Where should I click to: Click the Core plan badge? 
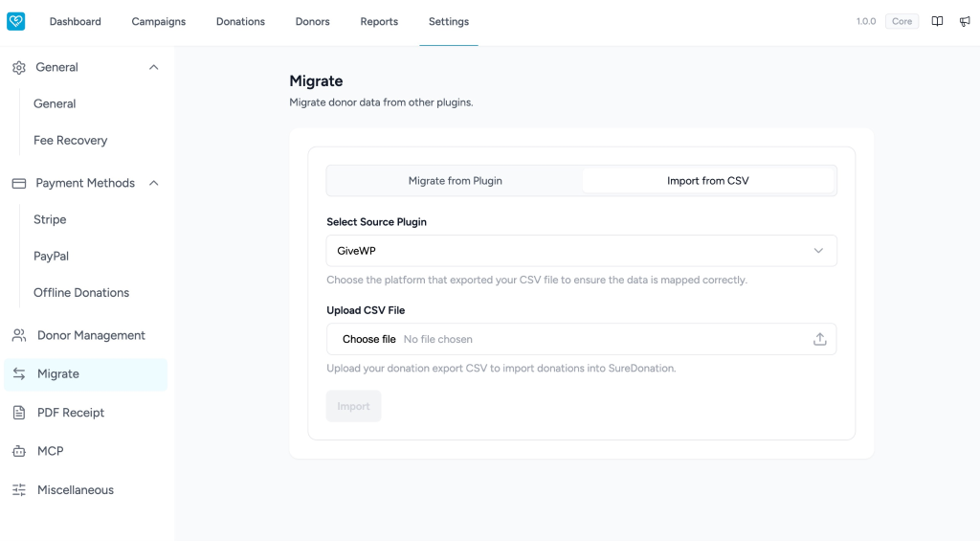click(902, 21)
